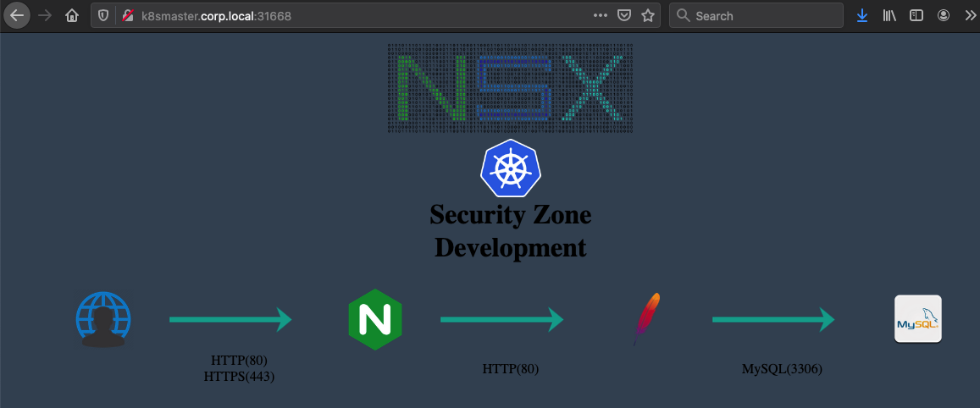Viewport: 980px width, 408px height.
Task: Bookmark this page with the star
Action: pos(647,15)
